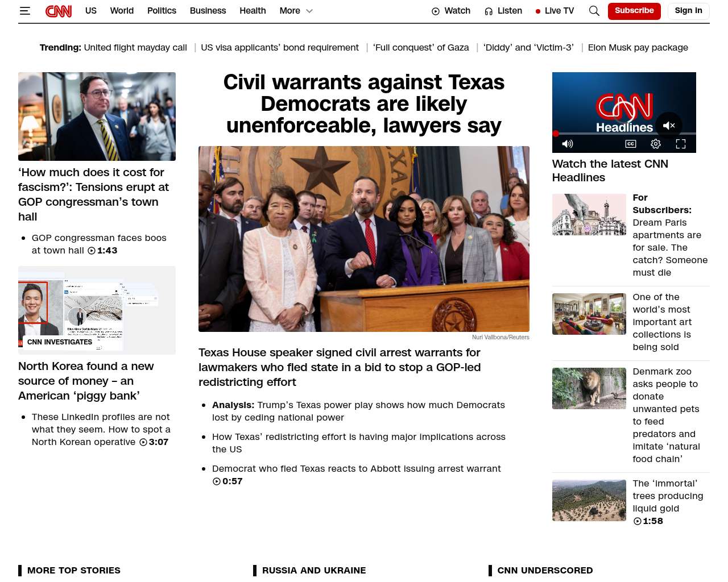Click the 1:58 video play icon

point(638,521)
